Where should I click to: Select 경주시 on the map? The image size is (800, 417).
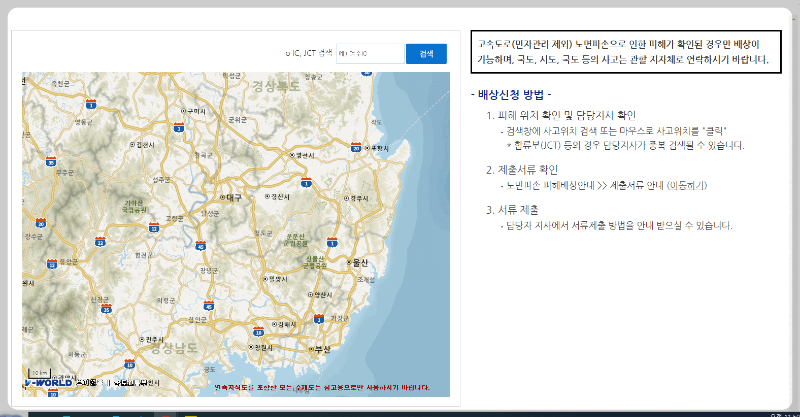[356, 198]
